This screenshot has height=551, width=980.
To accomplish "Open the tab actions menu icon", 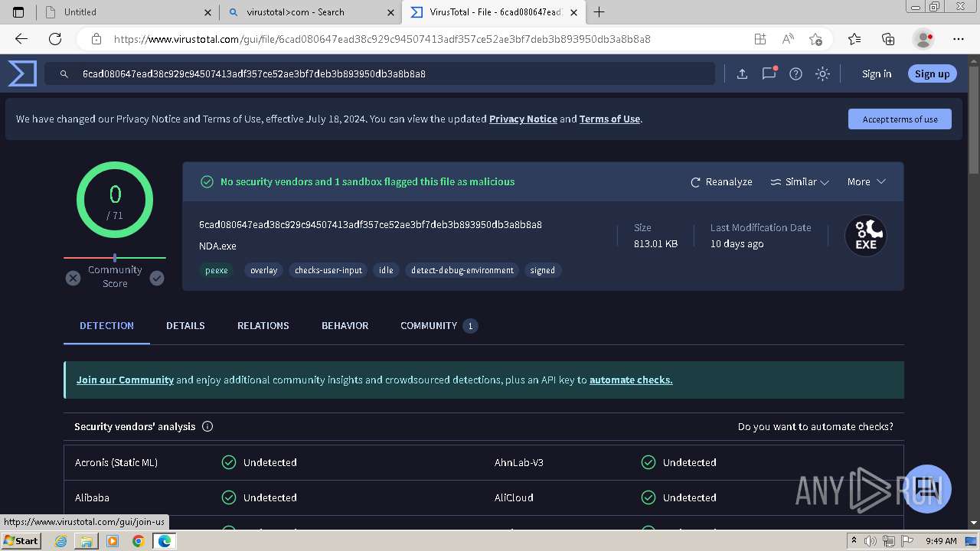I will (18, 11).
